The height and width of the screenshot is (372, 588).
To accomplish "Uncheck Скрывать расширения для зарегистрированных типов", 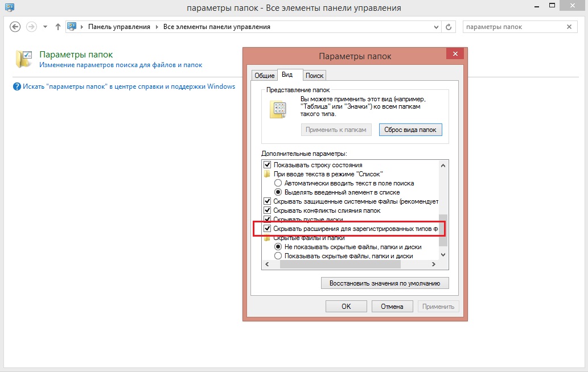I will [x=268, y=229].
